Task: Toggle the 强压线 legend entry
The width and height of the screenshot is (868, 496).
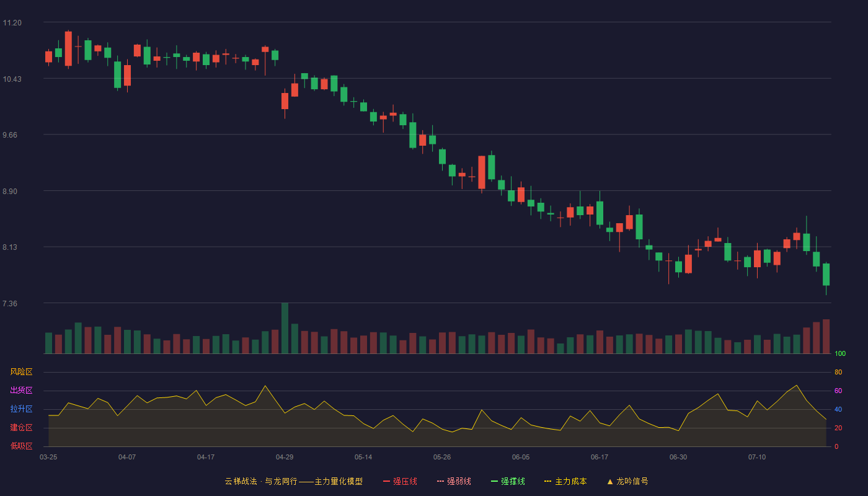Action: (x=400, y=481)
